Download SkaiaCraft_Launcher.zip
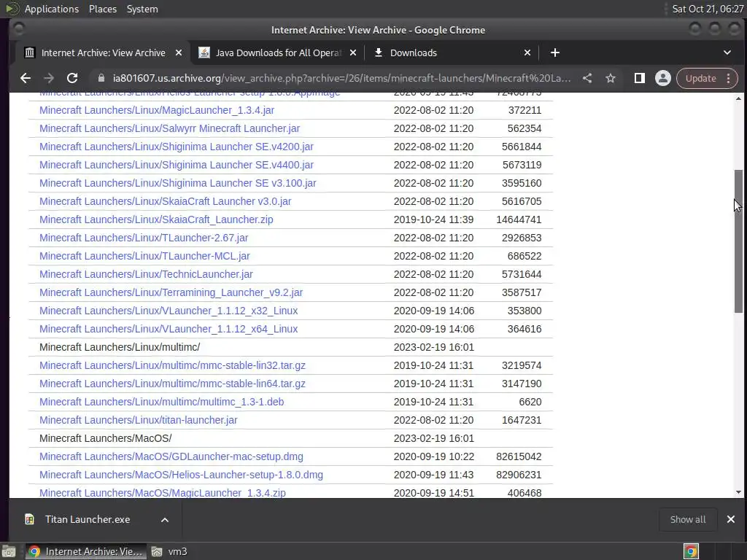The image size is (747, 560). click(156, 219)
